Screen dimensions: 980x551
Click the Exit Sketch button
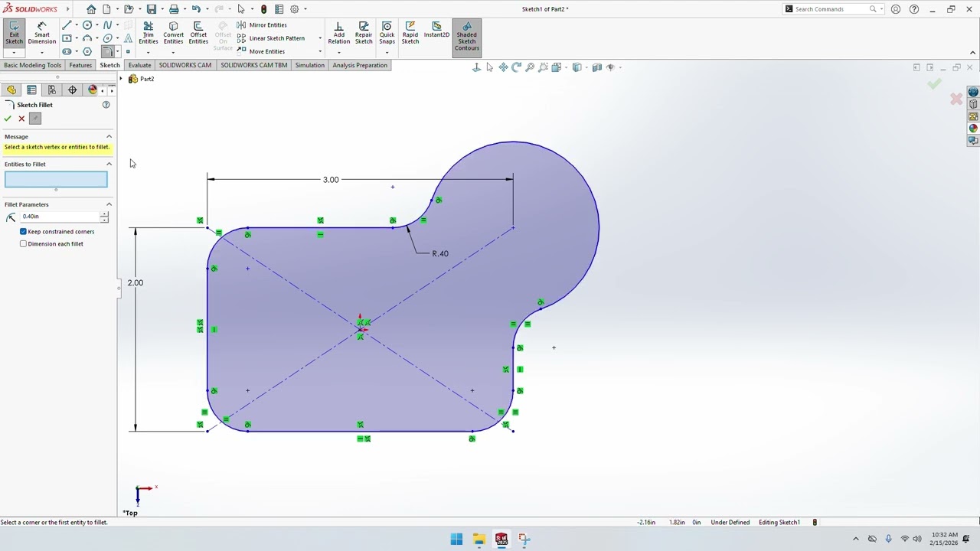pos(14,33)
